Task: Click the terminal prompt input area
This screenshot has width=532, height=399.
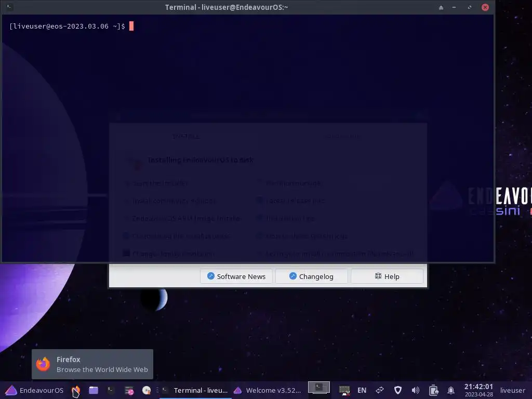Action: tap(131, 26)
